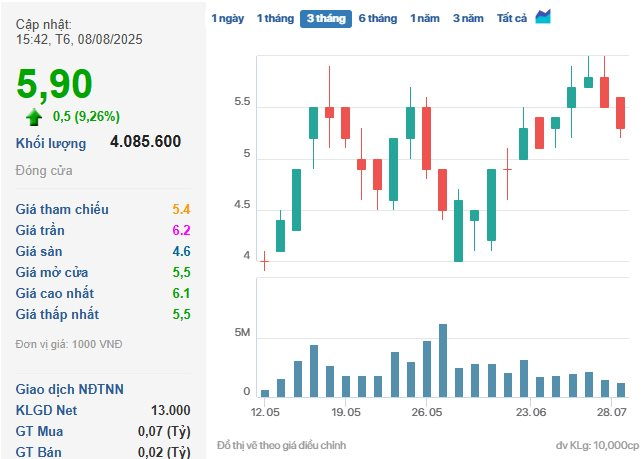Click the tallest volume bar near 26.05

(x=442, y=360)
